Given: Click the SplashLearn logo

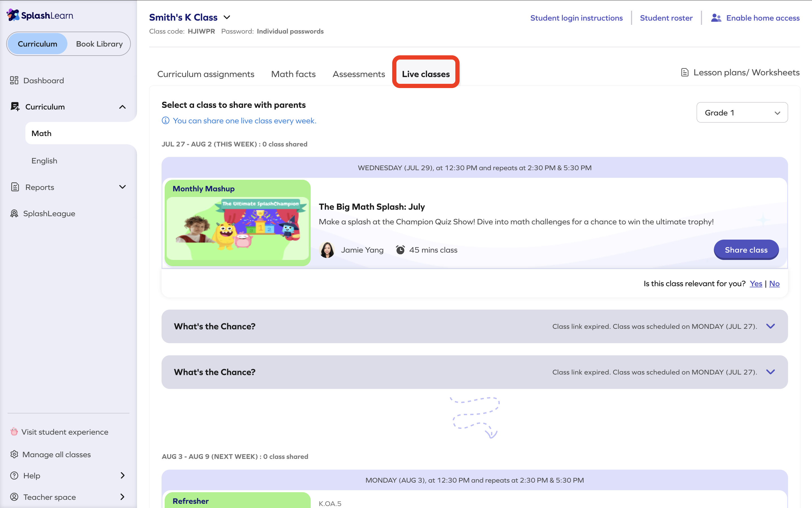Looking at the screenshot, I should [x=40, y=15].
